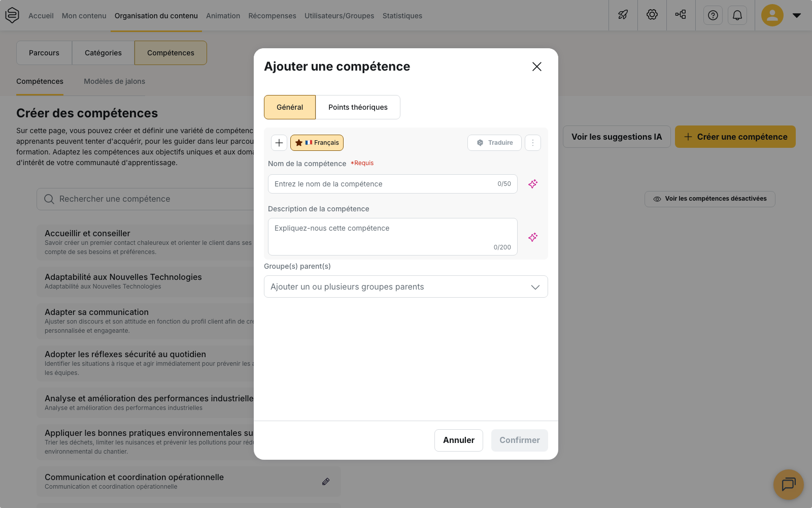Open the Récompenses menu item

point(273,16)
